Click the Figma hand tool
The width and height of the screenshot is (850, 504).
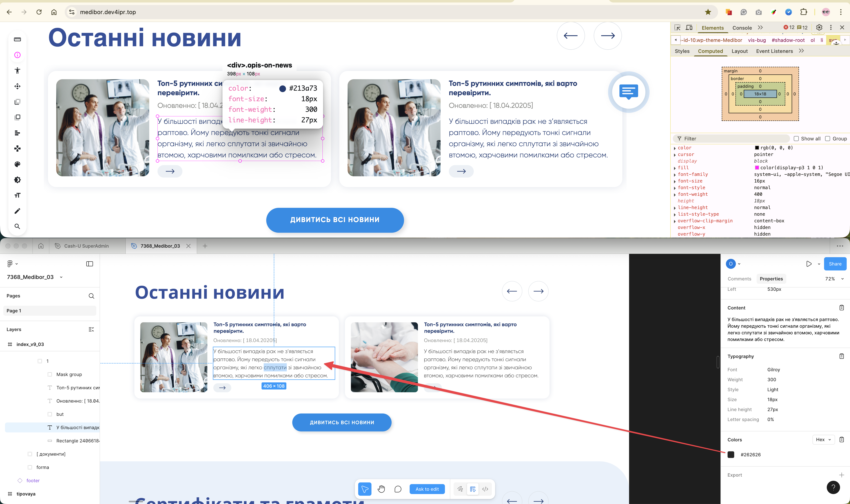pyautogui.click(x=381, y=489)
